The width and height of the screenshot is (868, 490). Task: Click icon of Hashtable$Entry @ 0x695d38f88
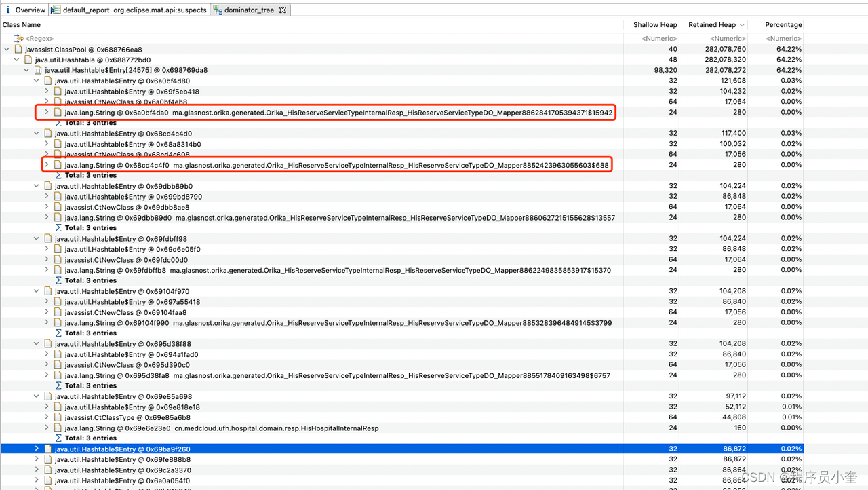click(47, 344)
